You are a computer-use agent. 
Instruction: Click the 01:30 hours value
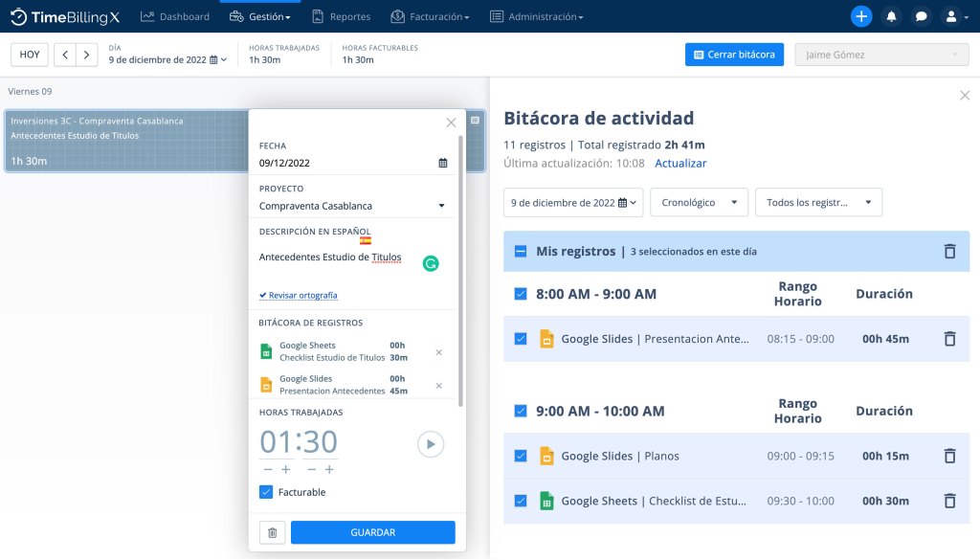[x=299, y=442]
